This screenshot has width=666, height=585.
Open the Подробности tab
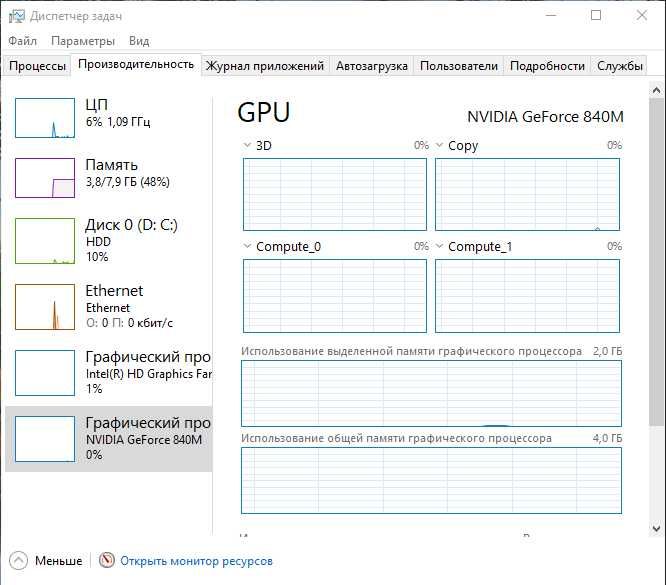(x=547, y=66)
